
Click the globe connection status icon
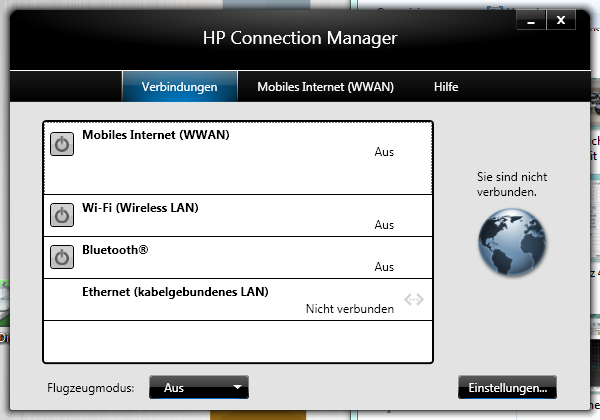click(x=513, y=243)
